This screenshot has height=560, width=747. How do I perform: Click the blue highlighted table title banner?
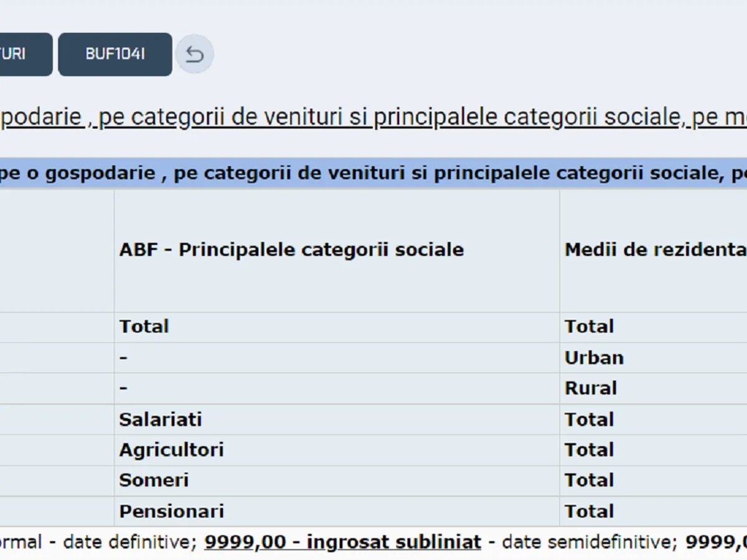[374, 174]
